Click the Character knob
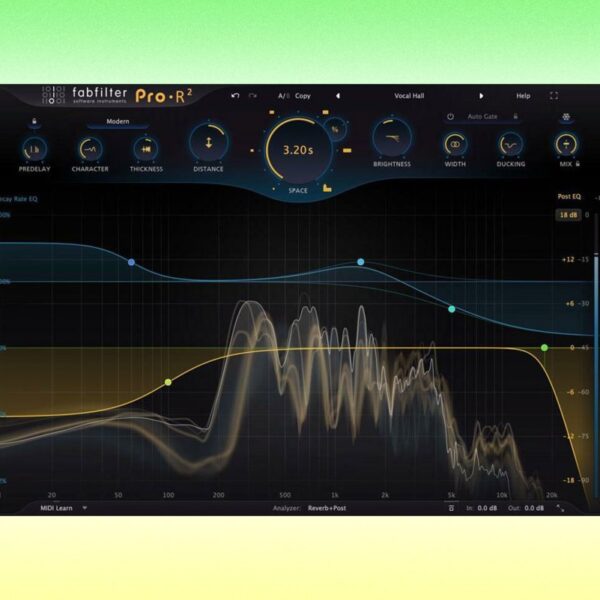 click(x=90, y=149)
